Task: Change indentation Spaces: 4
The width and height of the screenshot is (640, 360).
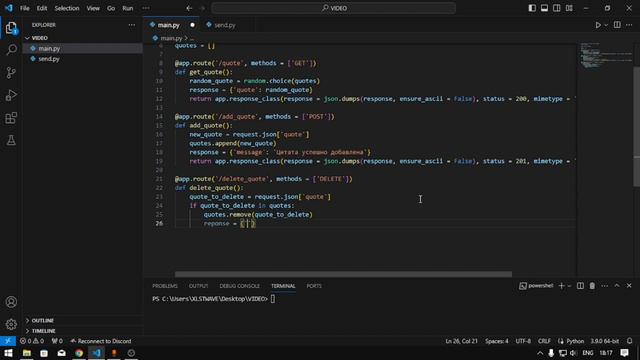Action: (x=497, y=341)
